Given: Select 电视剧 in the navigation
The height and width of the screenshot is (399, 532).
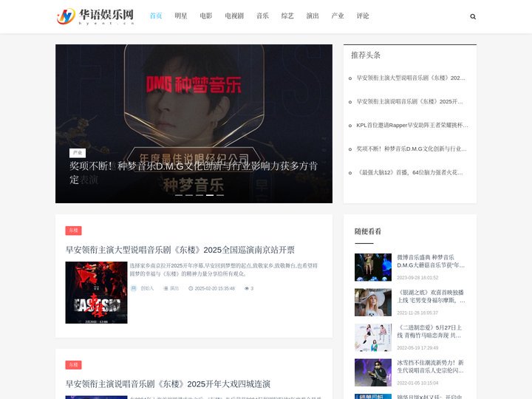Looking at the screenshot, I should click(234, 16).
